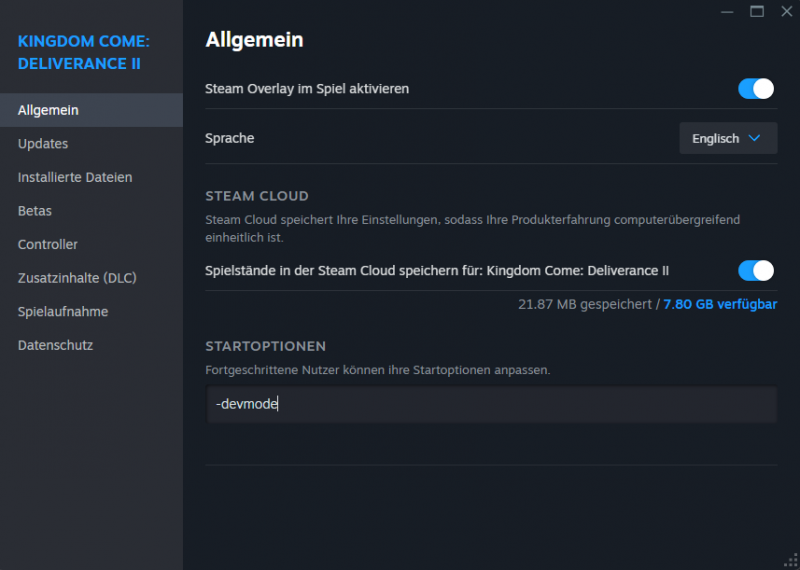
Task: Click the Kingdom Come: Deliverance II title
Action: coord(84,53)
